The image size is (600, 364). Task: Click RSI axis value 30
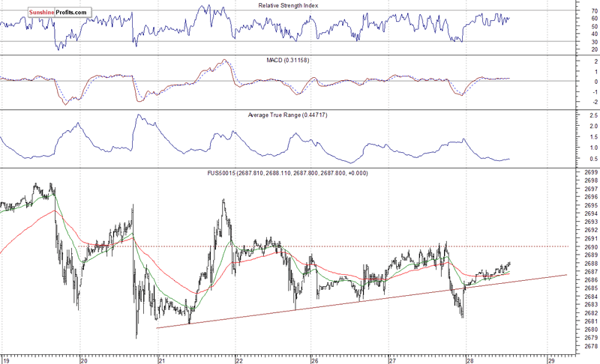pos(595,42)
